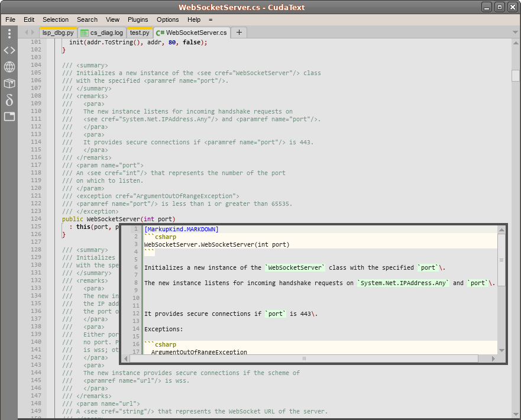Switch to the lsp_dbg.py tab

58,33
